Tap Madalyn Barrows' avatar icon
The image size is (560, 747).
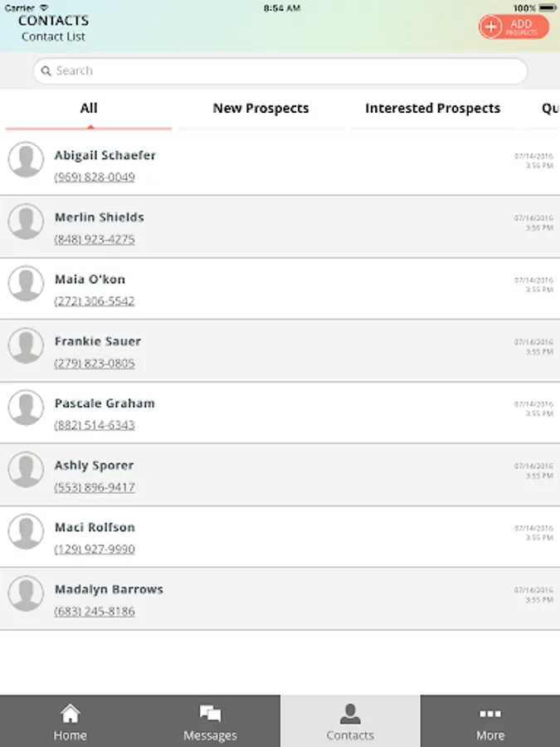point(26,593)
